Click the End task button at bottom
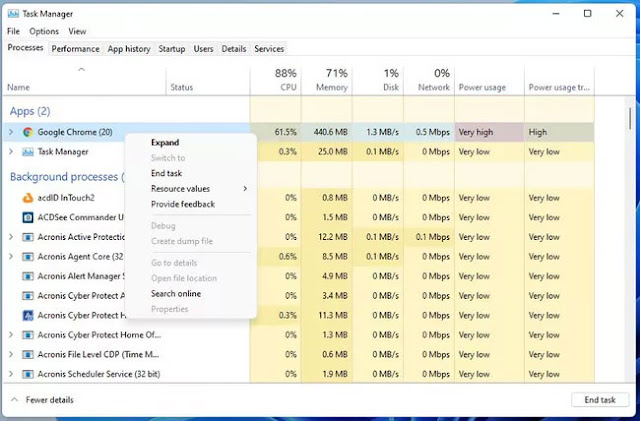This screenshot has height=421, width=640. point(600,400)
